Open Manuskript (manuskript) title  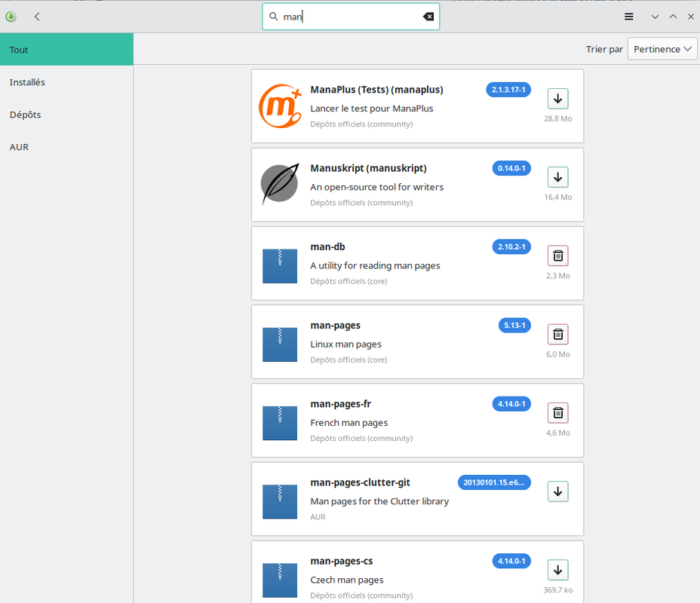(x=368, y=168)
